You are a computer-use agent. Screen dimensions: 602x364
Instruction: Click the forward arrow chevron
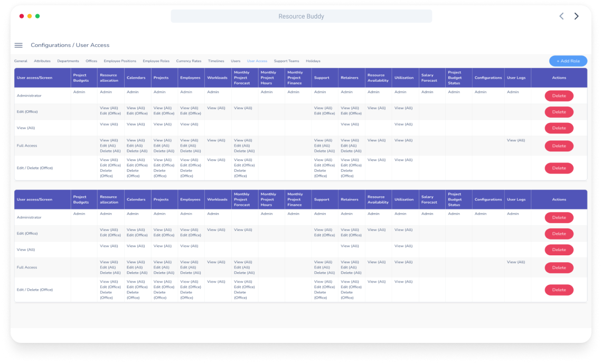576,16
